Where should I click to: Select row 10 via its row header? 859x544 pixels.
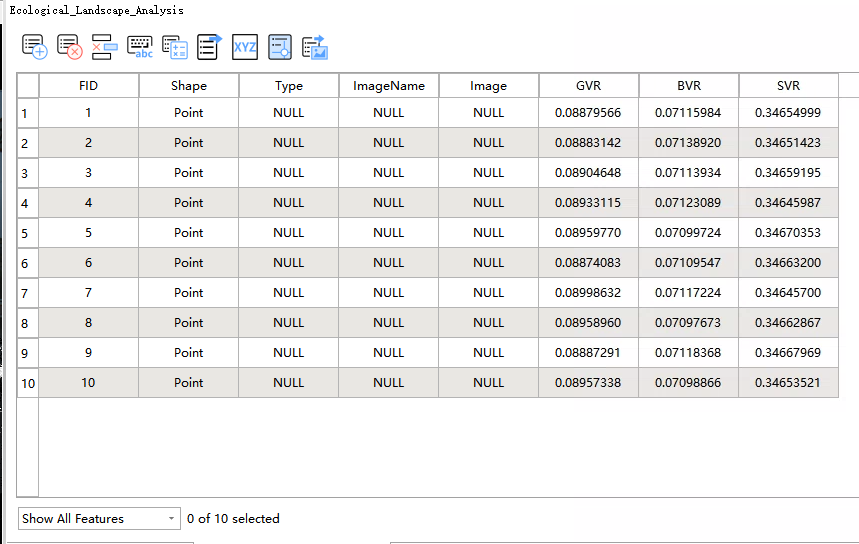point(27,383)
